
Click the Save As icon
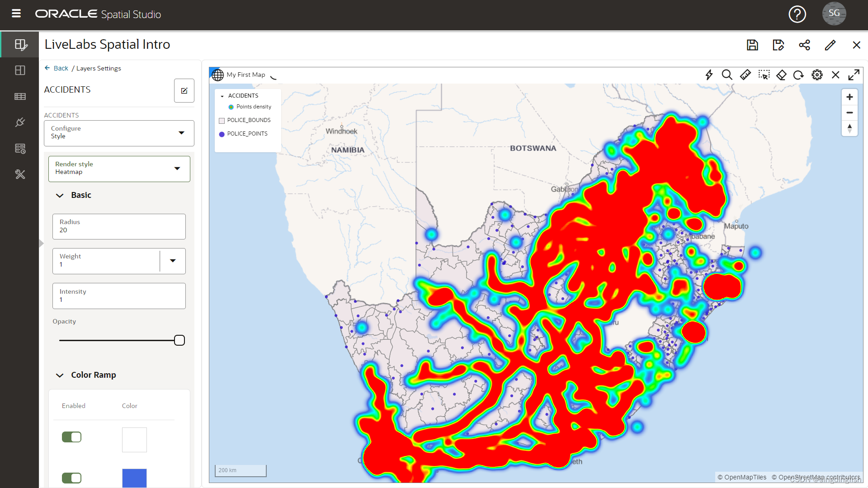778,45
